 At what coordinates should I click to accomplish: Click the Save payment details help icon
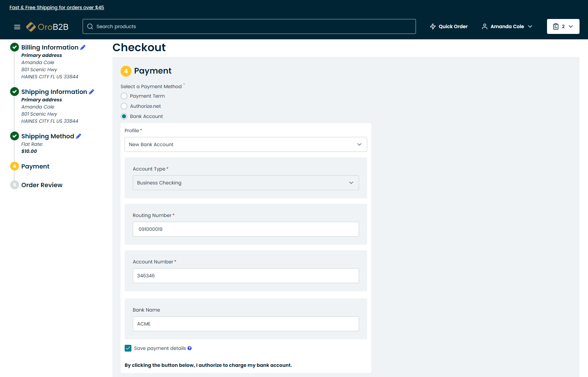tap(190, 348)
